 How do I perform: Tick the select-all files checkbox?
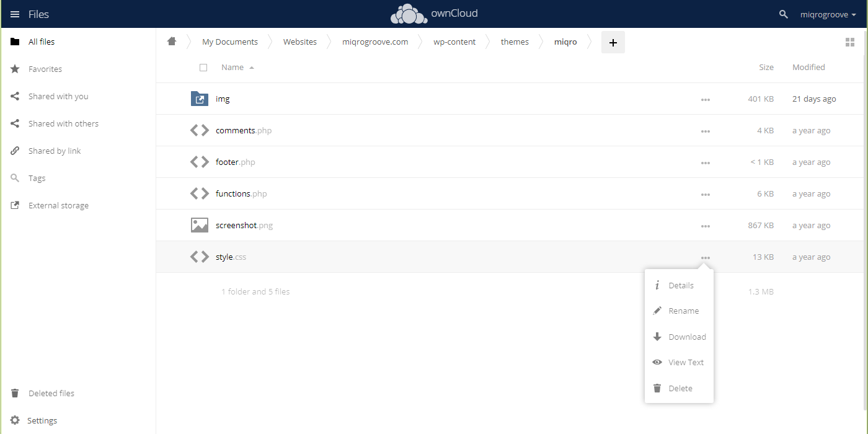point(203,67)
